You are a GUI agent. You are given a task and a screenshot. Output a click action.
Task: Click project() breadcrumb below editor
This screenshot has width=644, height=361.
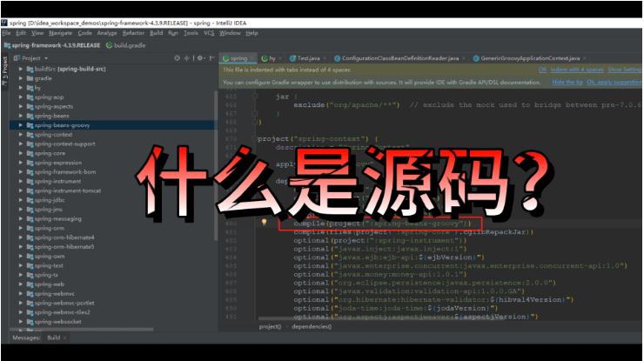tap(271, 327)
